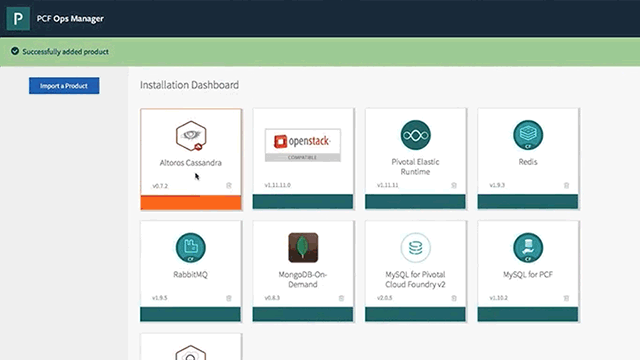Screen dimensions: 640x360
Task: Click version v1.9.3 on Redis tile
Action: pyautogui.click(x=497, y=185)
